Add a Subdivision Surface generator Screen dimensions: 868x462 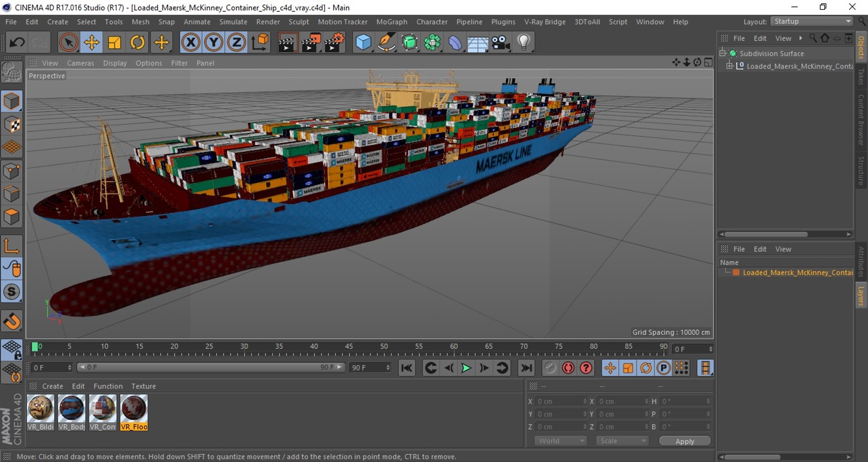(x=410, y=42)
